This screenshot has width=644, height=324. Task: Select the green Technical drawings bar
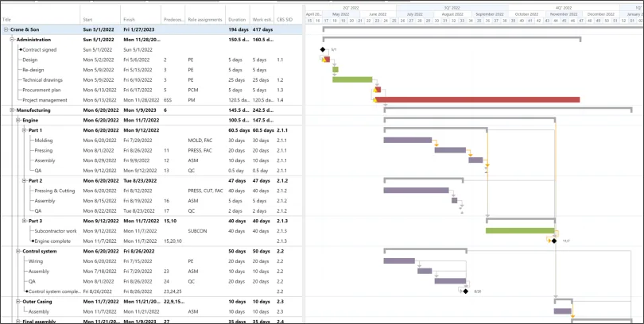(x=351, y=79)
